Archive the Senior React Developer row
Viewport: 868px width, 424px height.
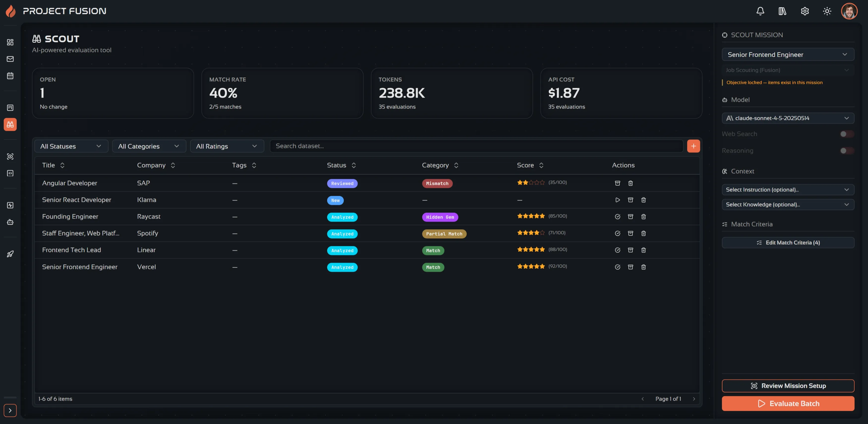click(630, 200)
